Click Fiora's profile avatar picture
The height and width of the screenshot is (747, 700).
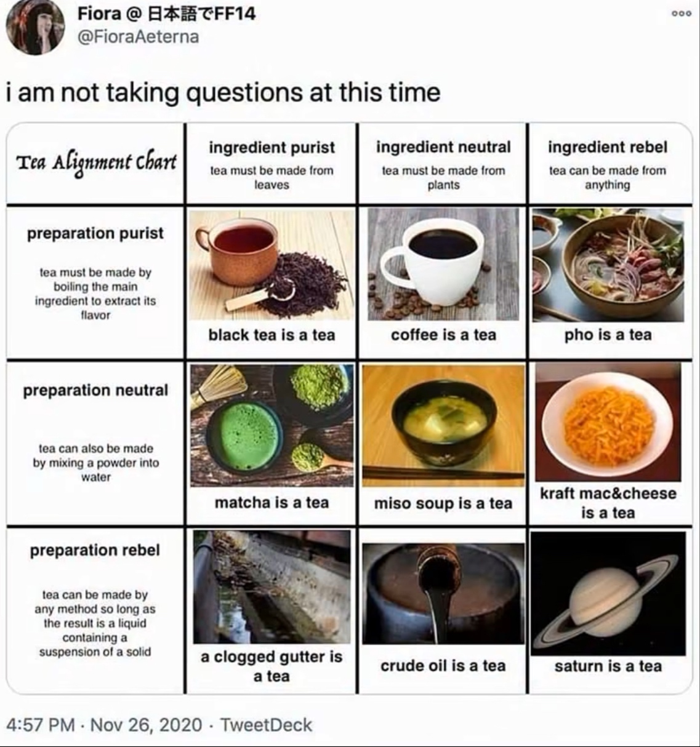(x=35, y=26)
